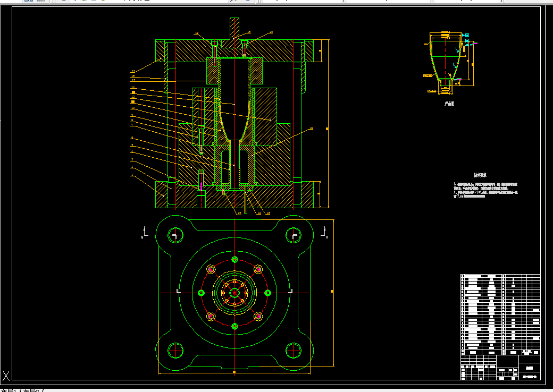The image size is (553, 392).
Task: Select the top-right guide pillar hole in plan view
Action: point(294,235)
